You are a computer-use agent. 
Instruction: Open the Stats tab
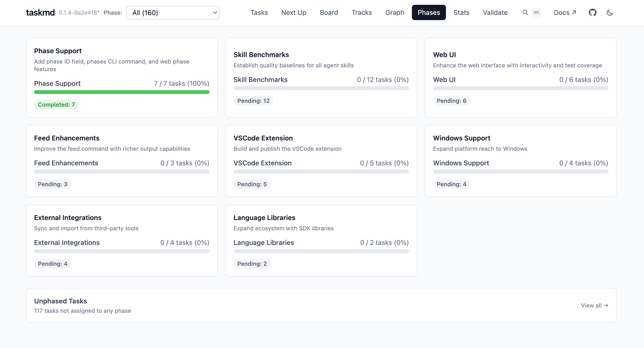click(461, 12)
